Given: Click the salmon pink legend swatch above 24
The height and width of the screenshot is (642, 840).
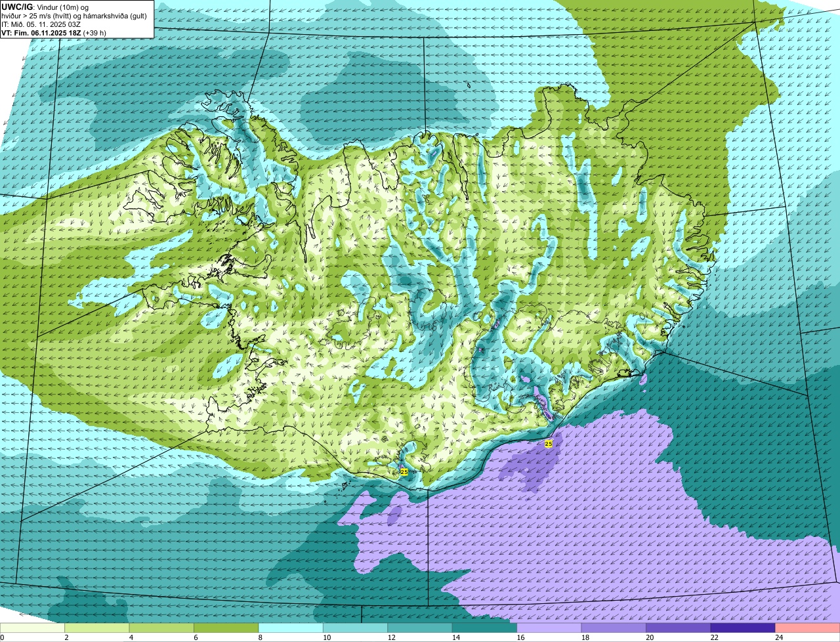Looking at the screenshot, I should click(808, 628).
